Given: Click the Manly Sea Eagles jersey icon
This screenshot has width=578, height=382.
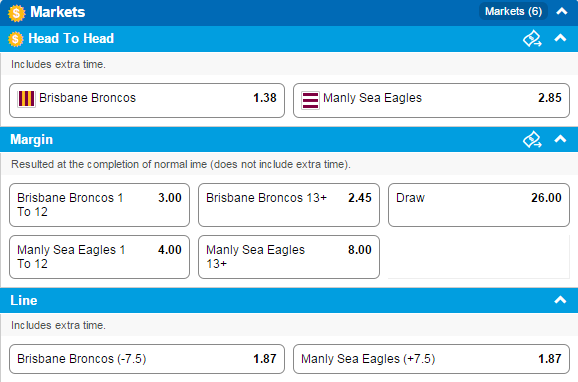Looking at the screenshot, I should 310,100.
